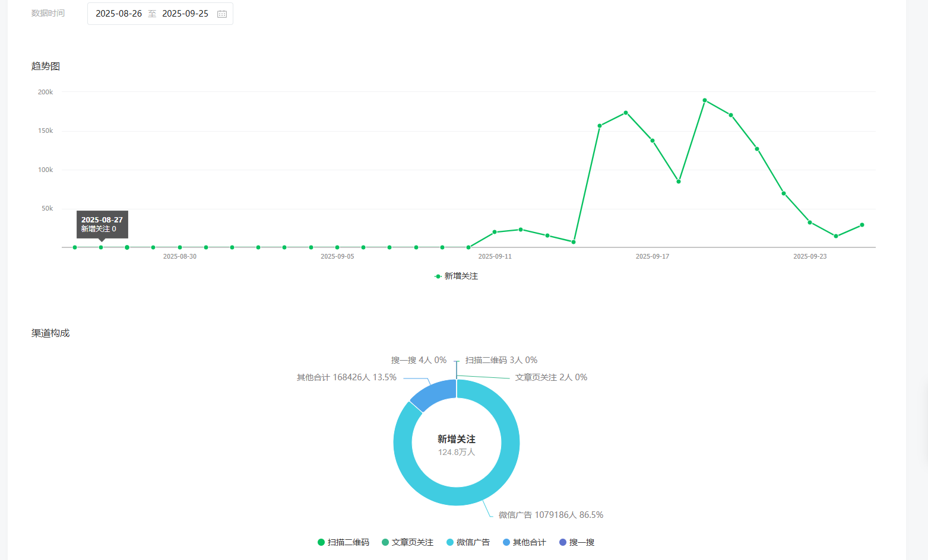Screen dimensions: 928x560
Task: Open the calendar icon in date picker
Action: click(222, 14)
